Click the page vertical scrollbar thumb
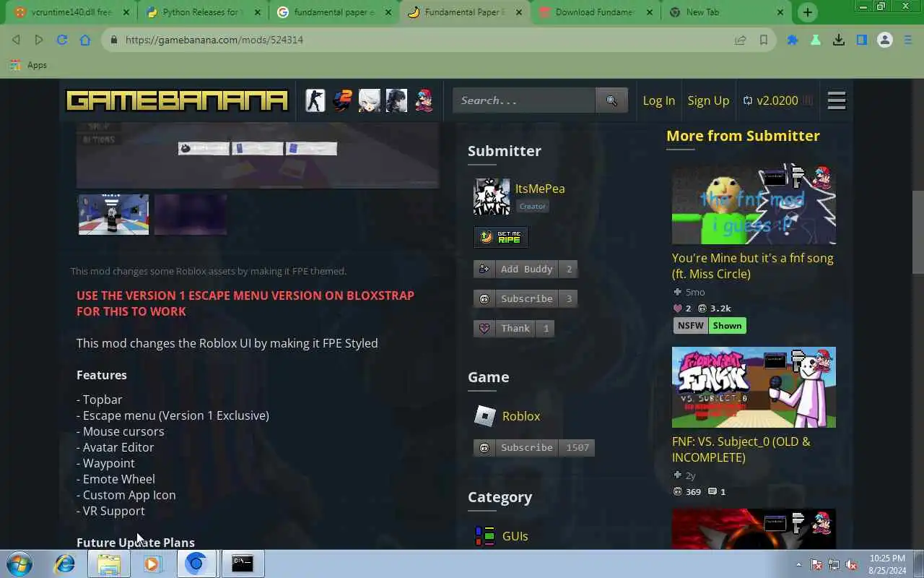The height and width of the screenshot is (578, 924). point(918,231)
